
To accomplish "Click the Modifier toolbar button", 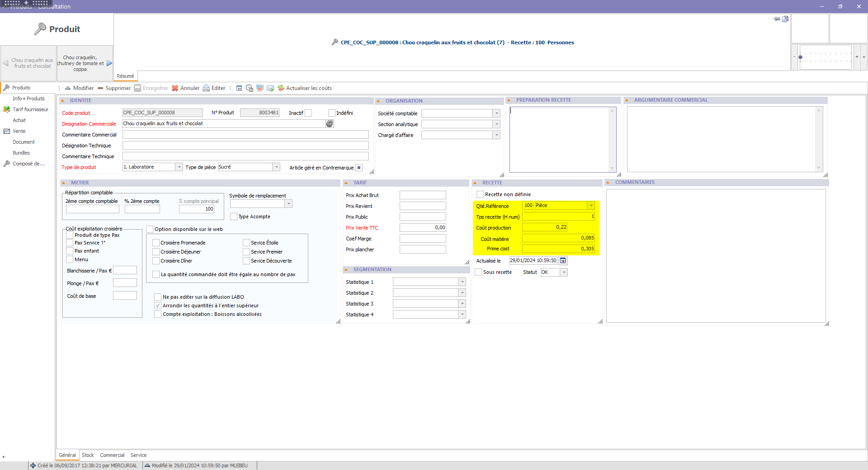I will point(79,88).
